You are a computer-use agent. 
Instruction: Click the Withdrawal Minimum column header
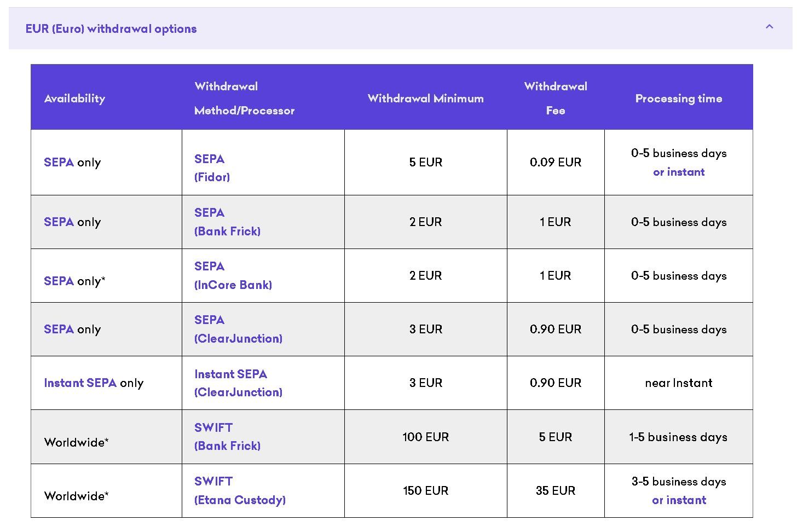tap(425, 99)
